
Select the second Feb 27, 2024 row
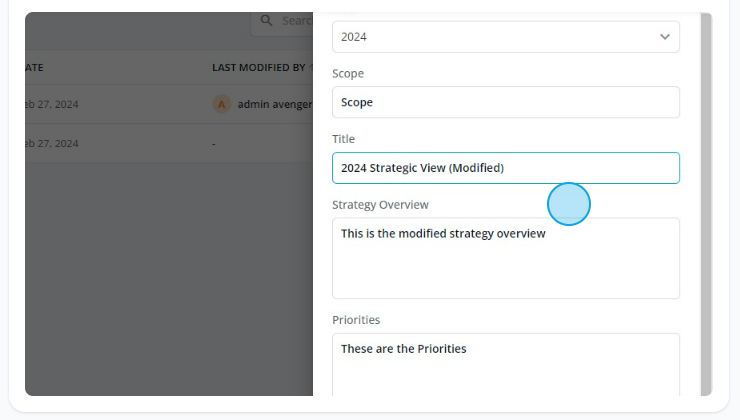pyautogui.click(x=169, y=143)
